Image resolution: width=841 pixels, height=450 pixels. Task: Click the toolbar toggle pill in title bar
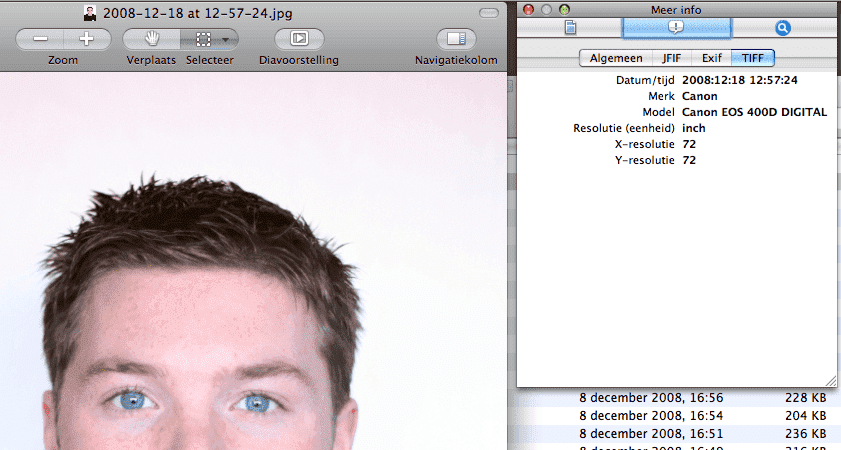click(x=488, y=12)
